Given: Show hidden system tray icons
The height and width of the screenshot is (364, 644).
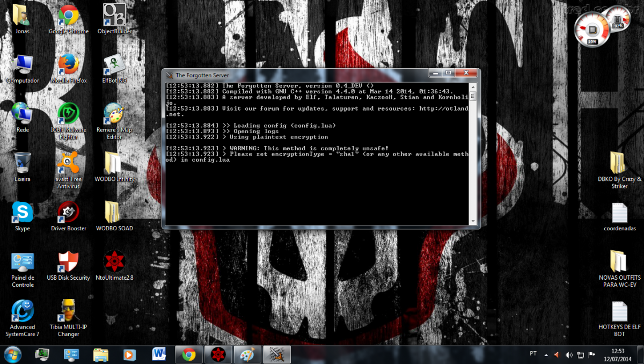Looking at the screenshot, I should [x=546, y=355].
